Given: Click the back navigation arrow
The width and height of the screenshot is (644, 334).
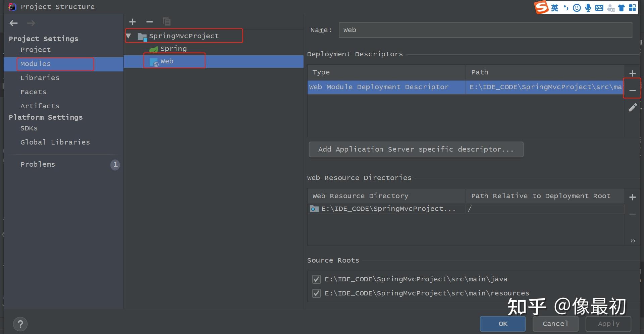Looking at the screenshot, I should 13,23.
